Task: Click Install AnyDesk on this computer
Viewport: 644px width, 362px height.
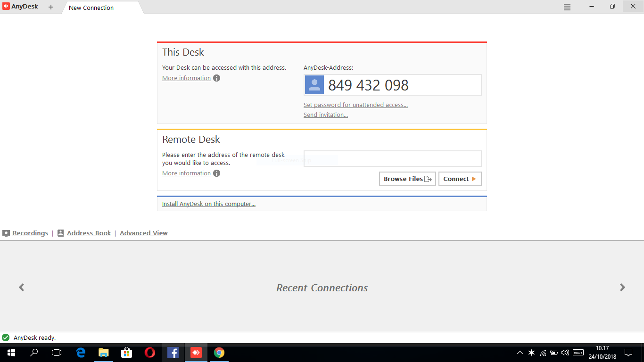Action: [209, 204]
